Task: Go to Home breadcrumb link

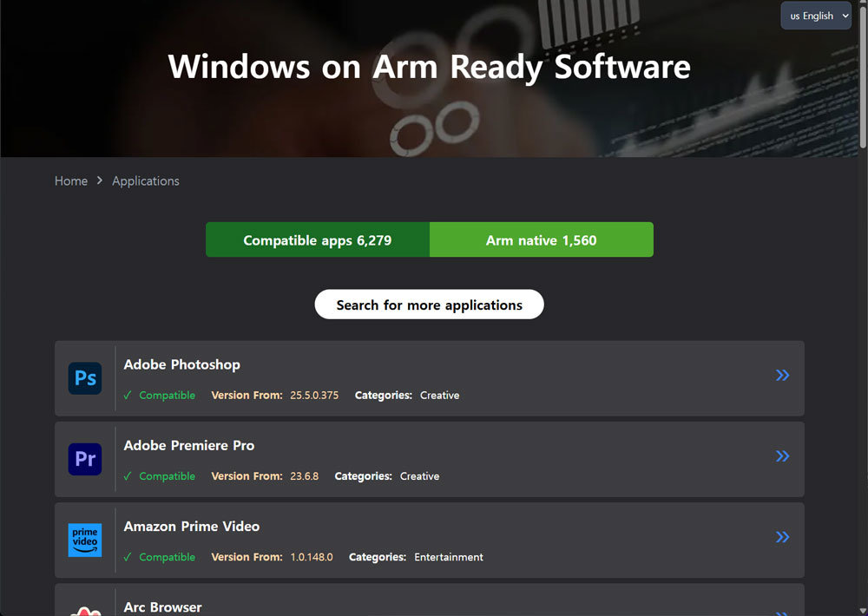Action: click(x=71, y=181)
